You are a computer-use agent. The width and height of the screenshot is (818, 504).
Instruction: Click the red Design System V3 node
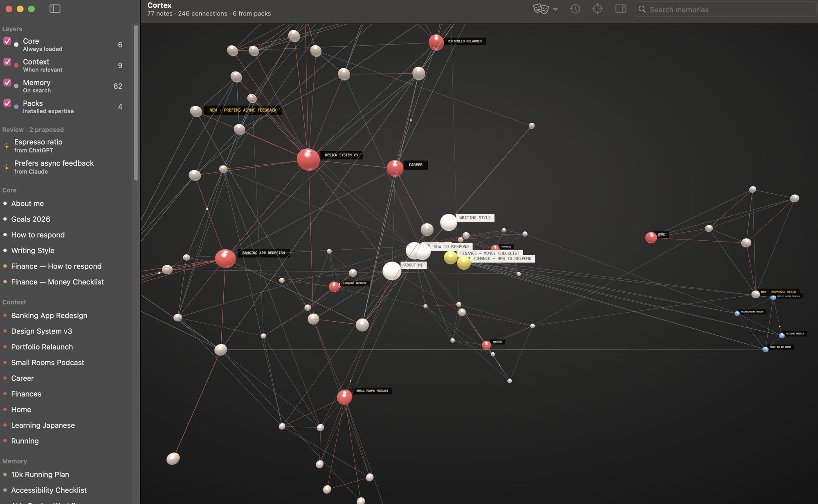[308, 159]
